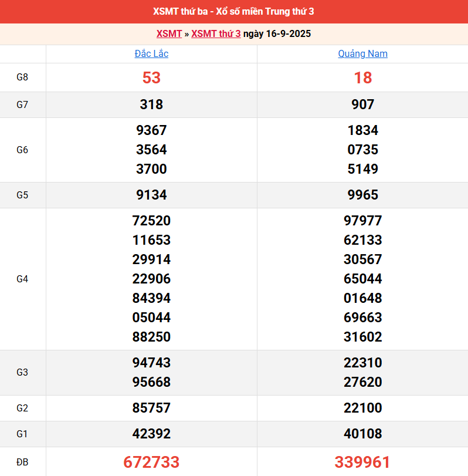Click the Quảng Nam special prize 339961
Image resolution: width=468 pixels, height=476 pixels.
[x=362, y=462]
